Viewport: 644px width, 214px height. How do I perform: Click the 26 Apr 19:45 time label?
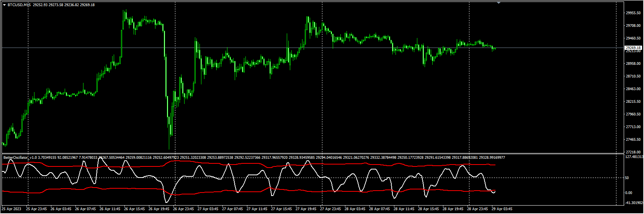point(159,209)
